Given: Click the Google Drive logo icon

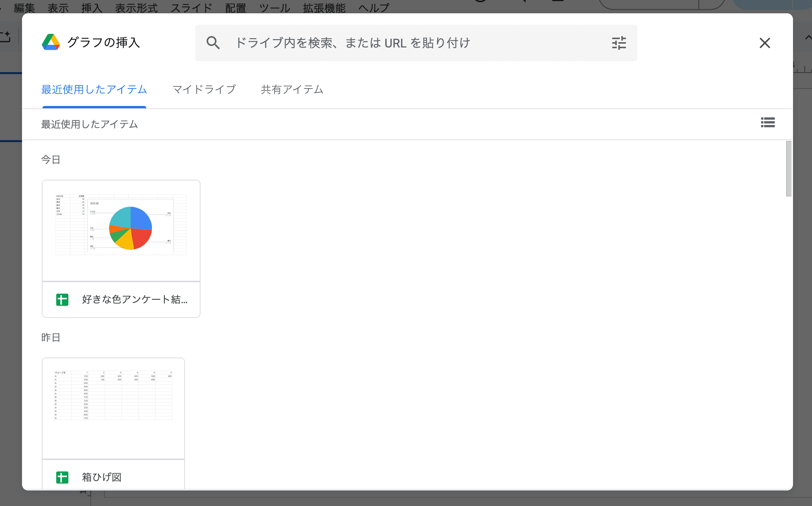Looking at the screenshot, I should 51,43.
